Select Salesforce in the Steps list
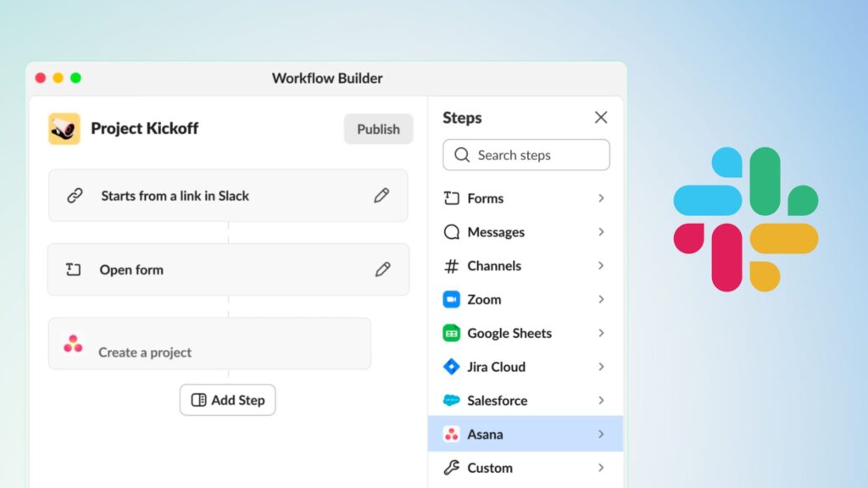The image size is (868, 488). point(526,400)
